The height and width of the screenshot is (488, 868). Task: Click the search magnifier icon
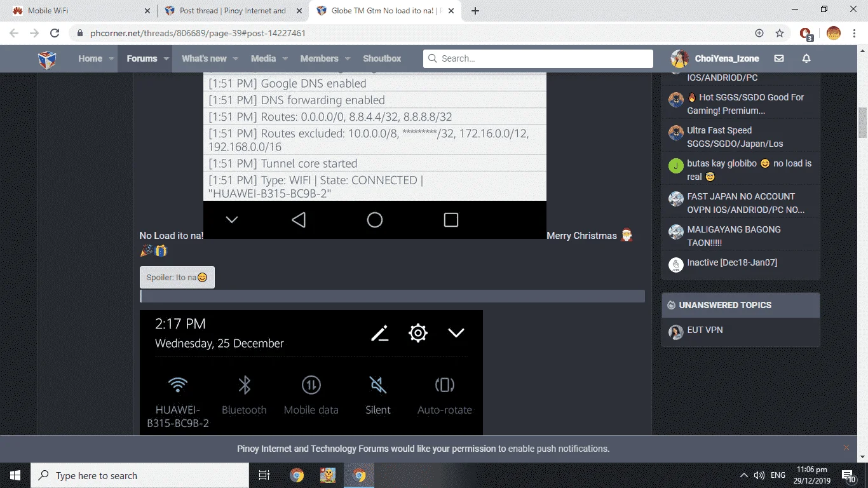[x=432, y=58]
